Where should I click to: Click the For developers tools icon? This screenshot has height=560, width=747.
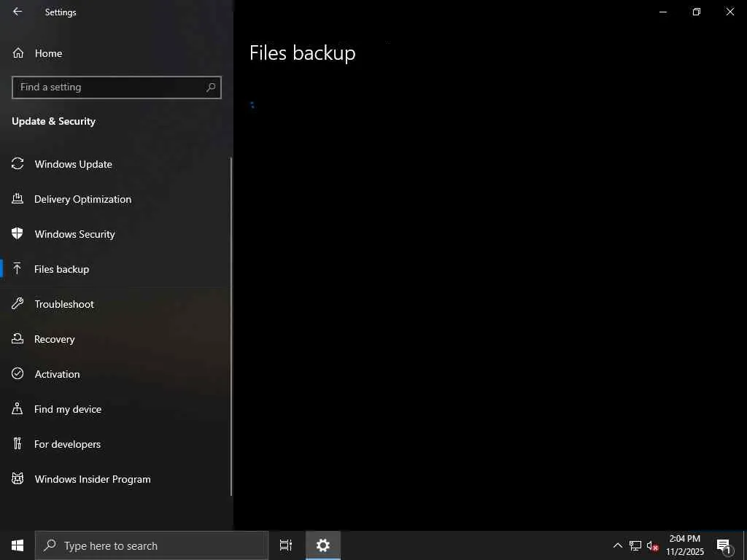18,443
